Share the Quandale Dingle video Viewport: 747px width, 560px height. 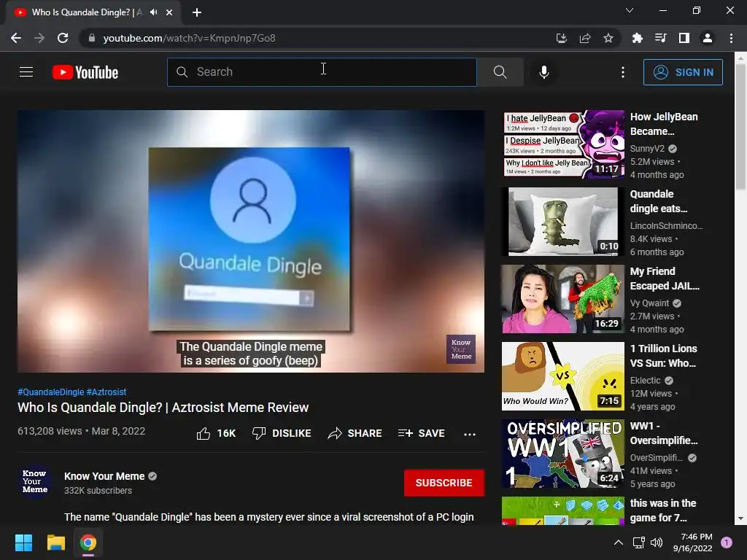[x=355, y=433]
